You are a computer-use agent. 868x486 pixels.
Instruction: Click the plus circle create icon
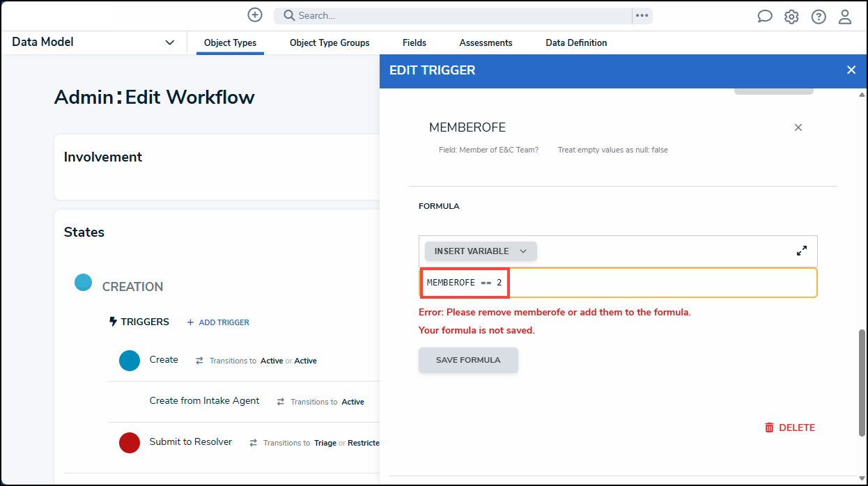coord(255,15)
